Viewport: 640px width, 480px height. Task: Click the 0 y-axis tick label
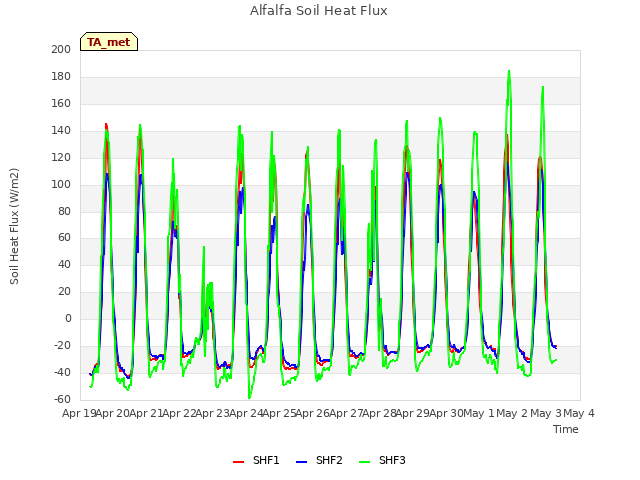(x=68, y=319)
